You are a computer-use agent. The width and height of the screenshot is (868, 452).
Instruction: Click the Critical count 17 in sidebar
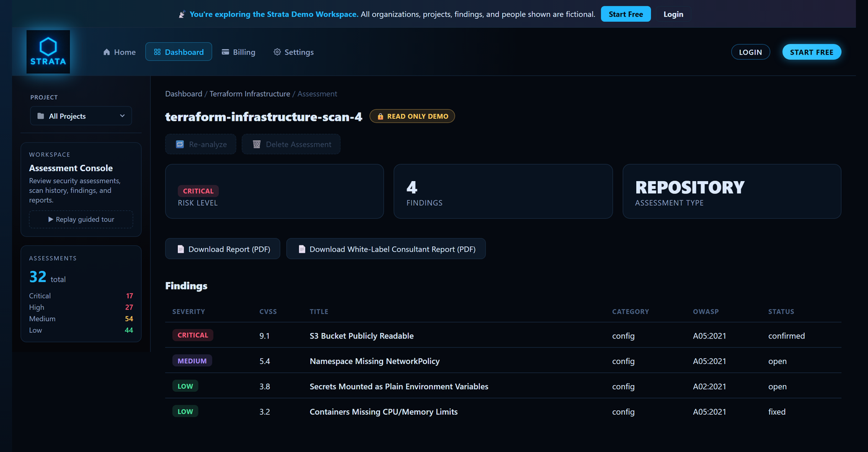tap(130, 296)
